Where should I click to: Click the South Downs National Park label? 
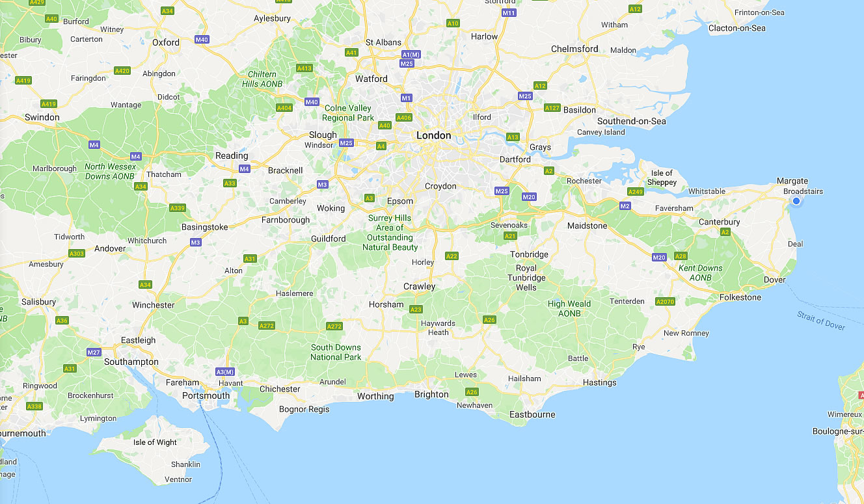[x=336, y=352]
